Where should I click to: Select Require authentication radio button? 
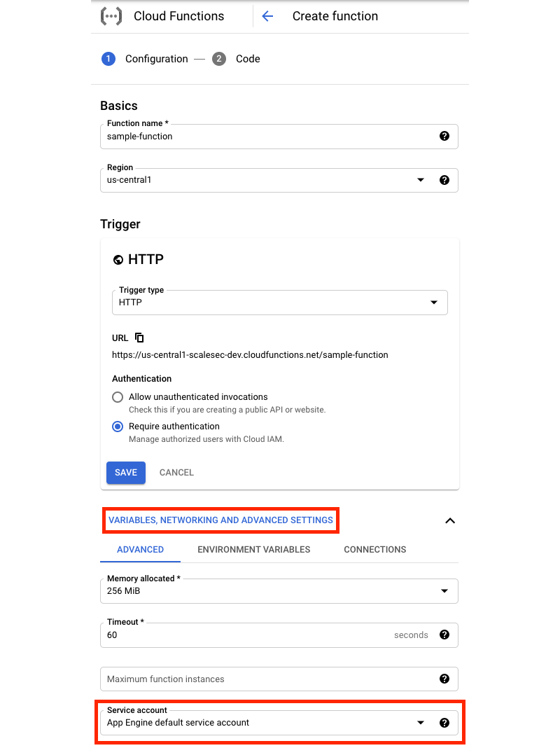118,427
